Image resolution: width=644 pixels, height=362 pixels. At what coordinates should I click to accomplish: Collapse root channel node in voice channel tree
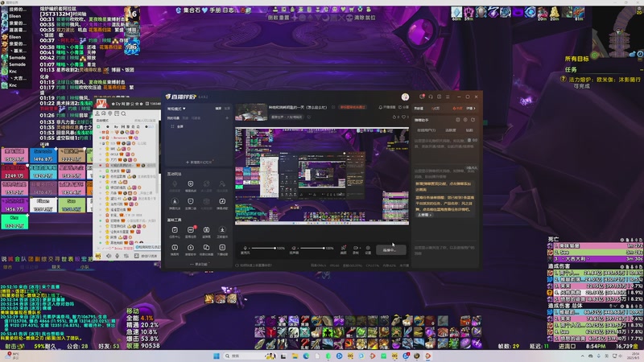(x=98, y=127)
